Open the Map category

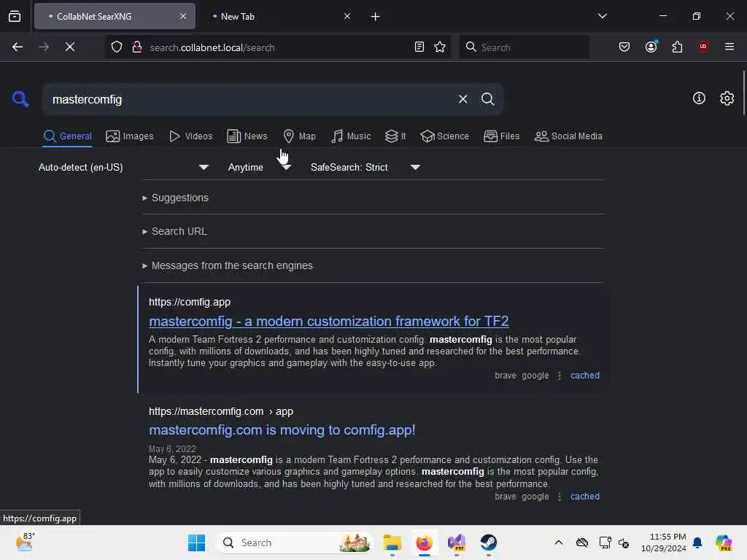click(x=300, y=136)
